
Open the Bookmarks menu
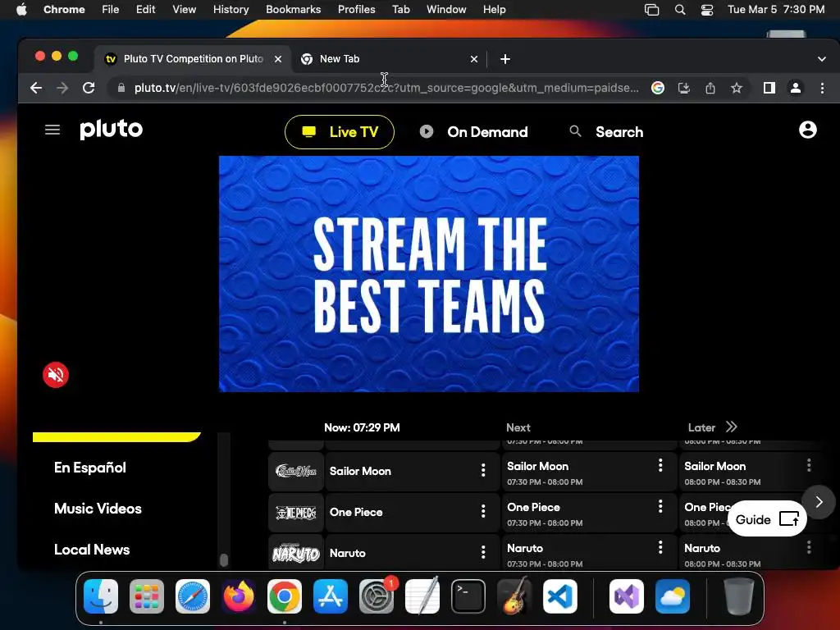(x=293, y=9)
